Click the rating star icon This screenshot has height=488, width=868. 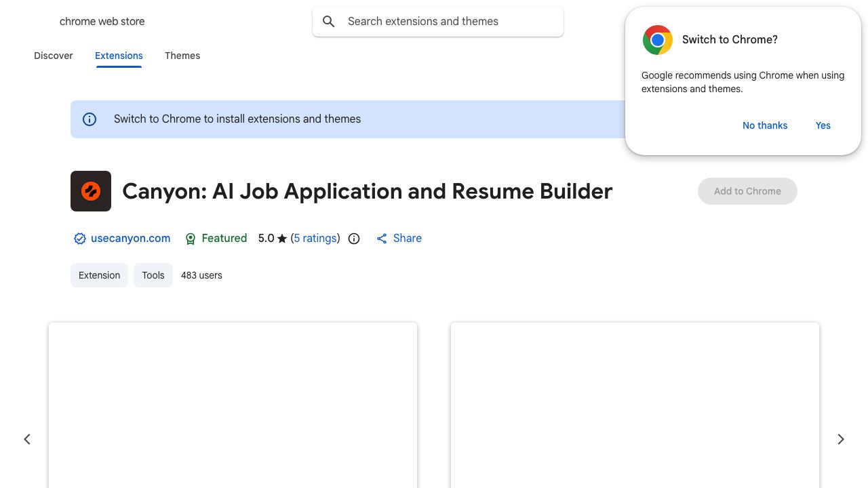[282, 239]
